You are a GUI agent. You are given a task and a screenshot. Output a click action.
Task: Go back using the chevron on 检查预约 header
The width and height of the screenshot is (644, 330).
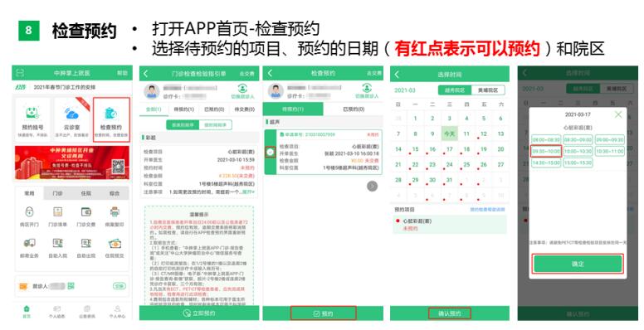tap(270, 73)
